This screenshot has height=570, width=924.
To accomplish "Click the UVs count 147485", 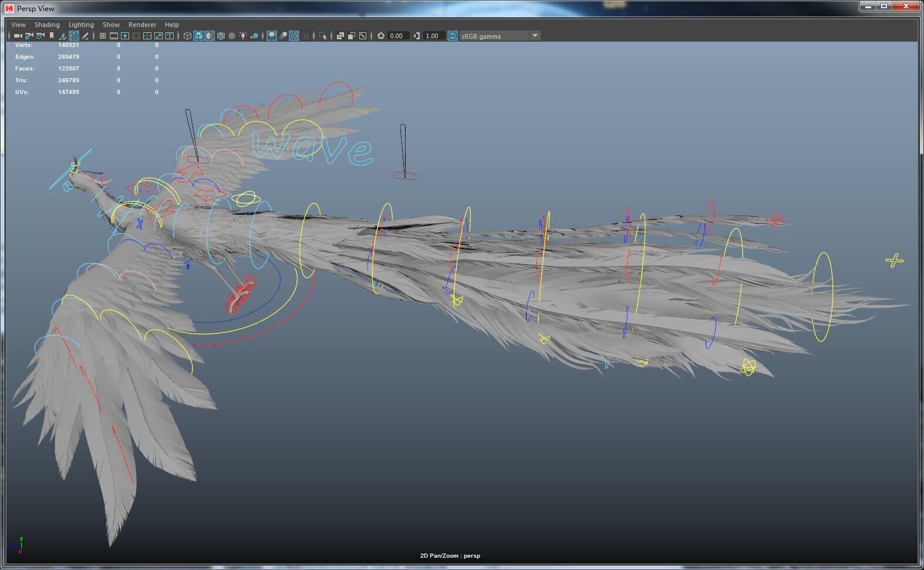I will pyautogui.click(x=69, y=92).
